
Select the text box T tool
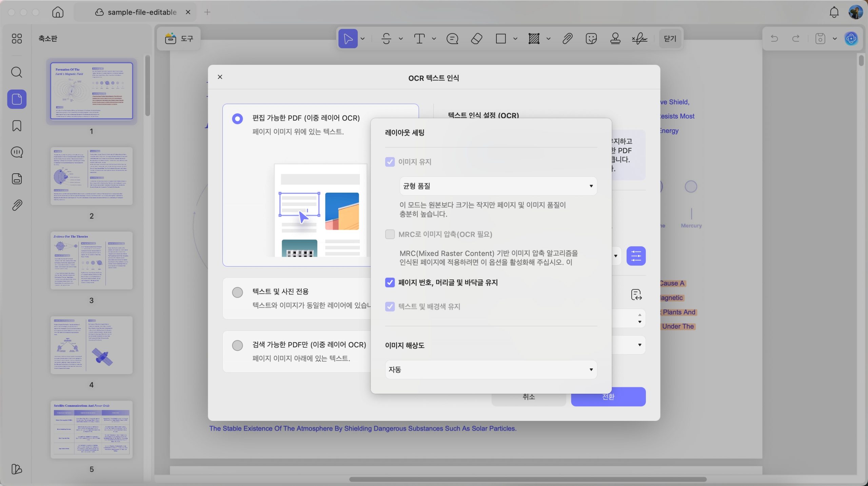coord(419,39)
